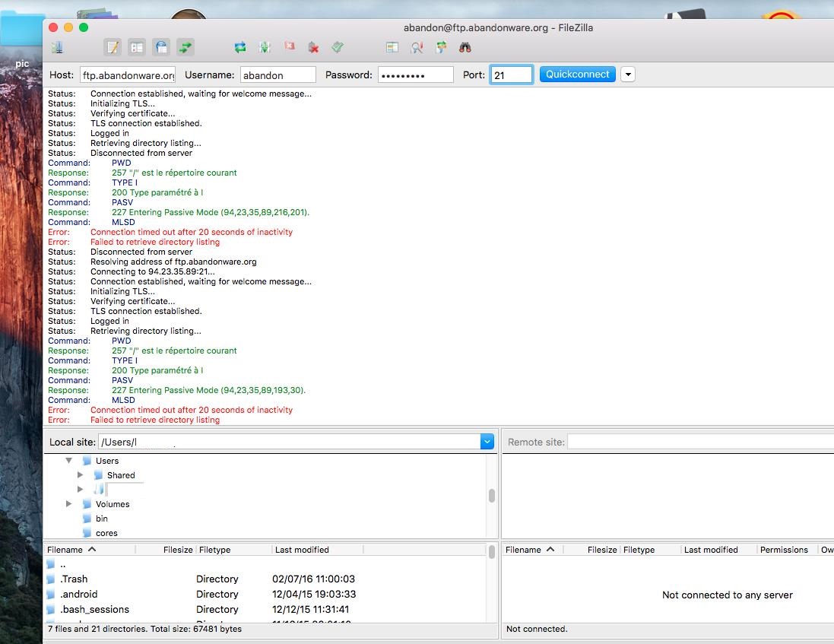
Task: Toggle local directory tree view
Action: [137, 47]
